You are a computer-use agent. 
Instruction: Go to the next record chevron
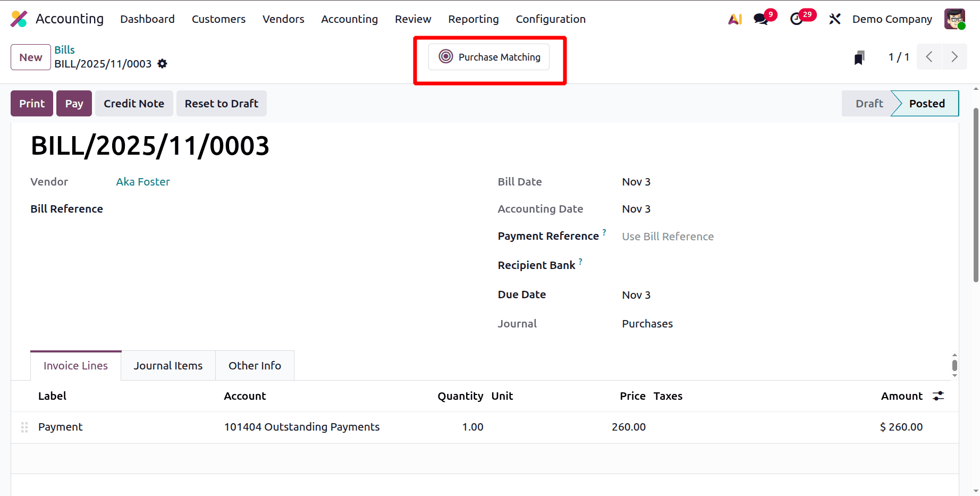pyautogui.click(x=954, y=57)
